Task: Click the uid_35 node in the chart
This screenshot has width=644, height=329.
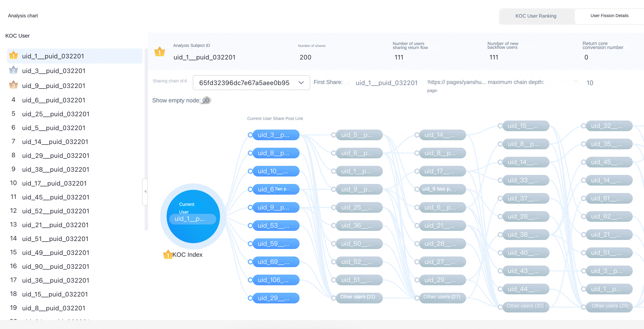Action: 609,144
